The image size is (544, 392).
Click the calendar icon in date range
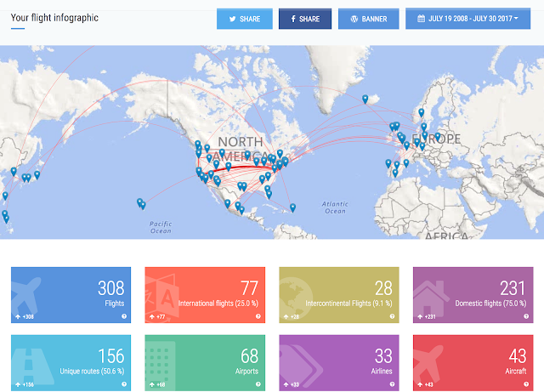point(421,19)
